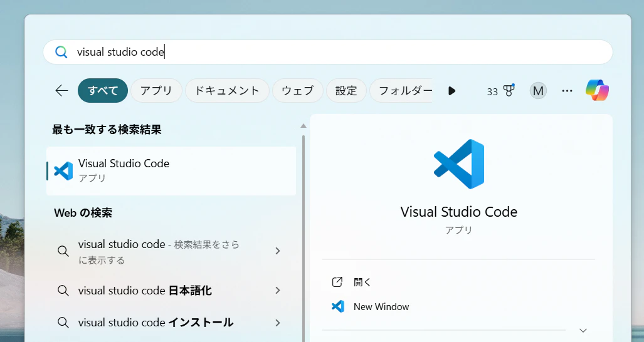Open the Copilot icon

[597, 90]
